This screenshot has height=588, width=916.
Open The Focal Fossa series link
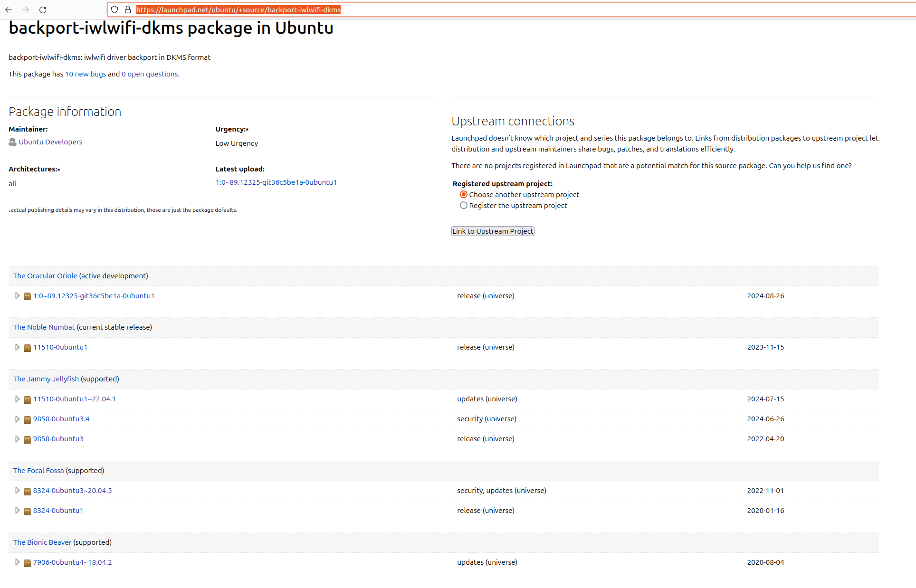(x=38, y=471)
